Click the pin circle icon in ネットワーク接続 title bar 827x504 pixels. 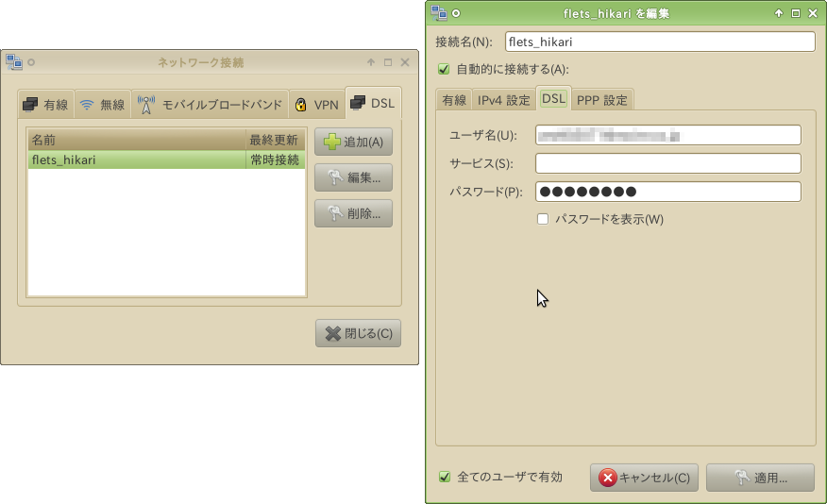pyautogui.click(x=31, y=62)
